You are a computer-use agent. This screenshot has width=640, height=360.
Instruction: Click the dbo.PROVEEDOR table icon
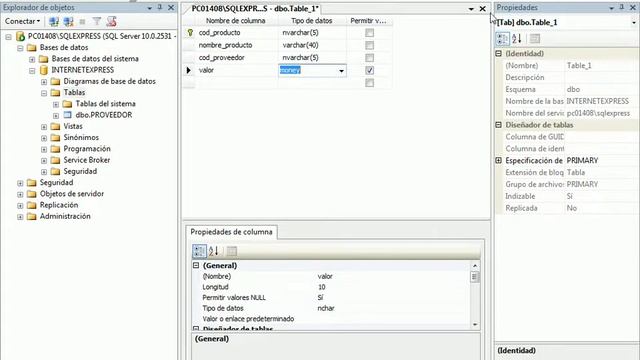[68, 115]
